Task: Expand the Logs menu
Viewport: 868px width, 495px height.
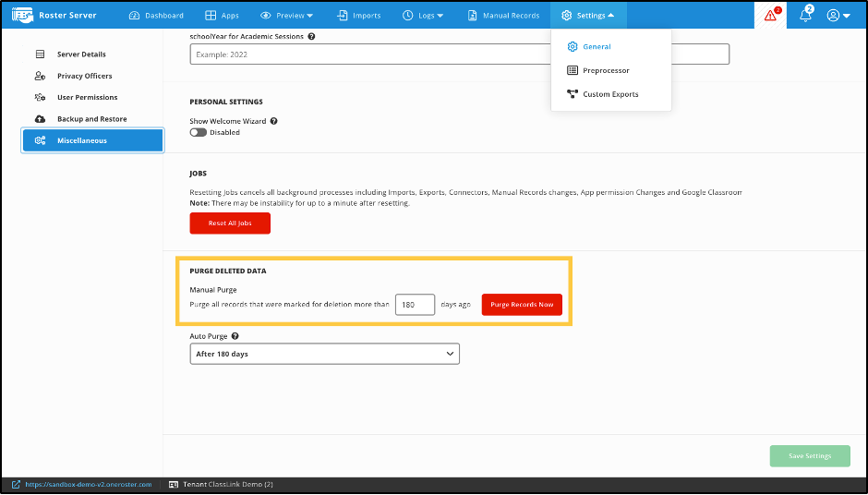Action: (x=423, y=15)
